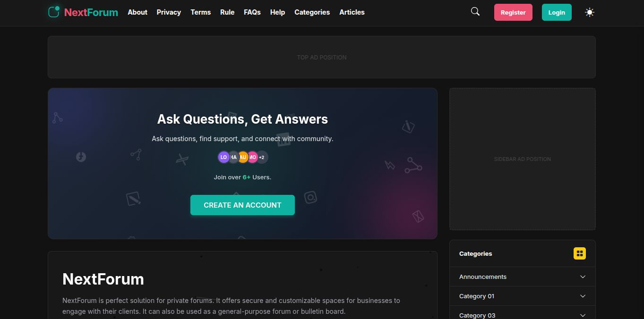
Task: Click the CREATE AN ACCOUNT button
Action: point(242,205)
